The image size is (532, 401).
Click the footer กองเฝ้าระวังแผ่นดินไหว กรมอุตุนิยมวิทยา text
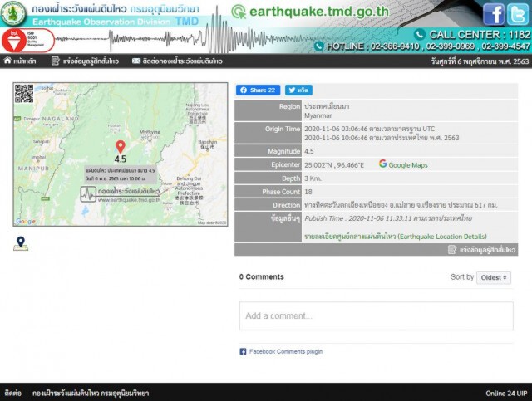91,394
